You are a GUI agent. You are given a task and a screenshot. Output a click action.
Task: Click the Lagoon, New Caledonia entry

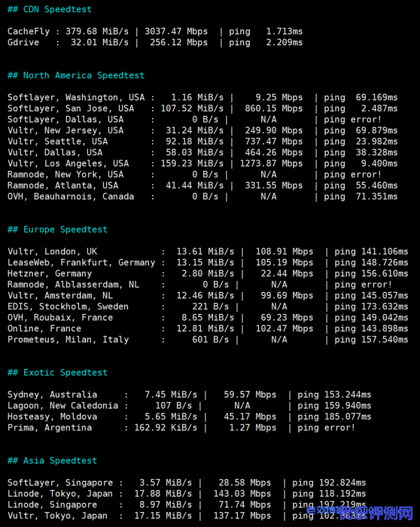click(63, 406)
